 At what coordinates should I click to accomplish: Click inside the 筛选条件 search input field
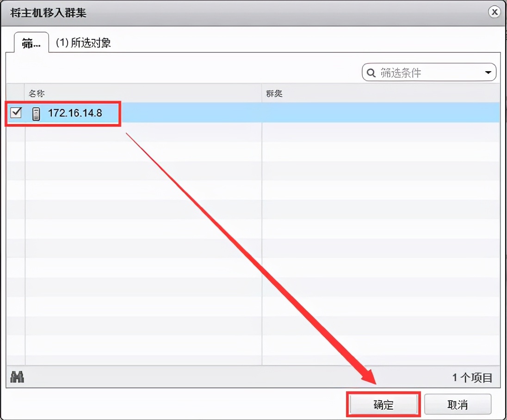pyautogui.click(x=421, y=72)
